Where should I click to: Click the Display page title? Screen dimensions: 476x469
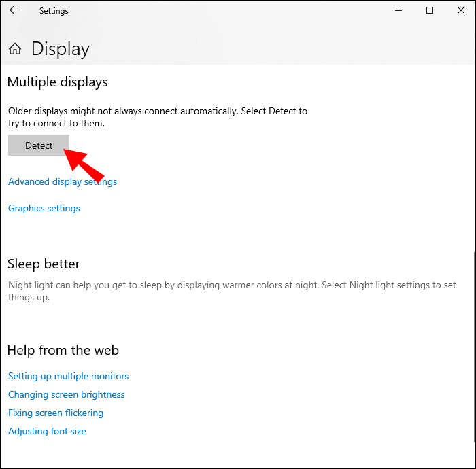61,48
